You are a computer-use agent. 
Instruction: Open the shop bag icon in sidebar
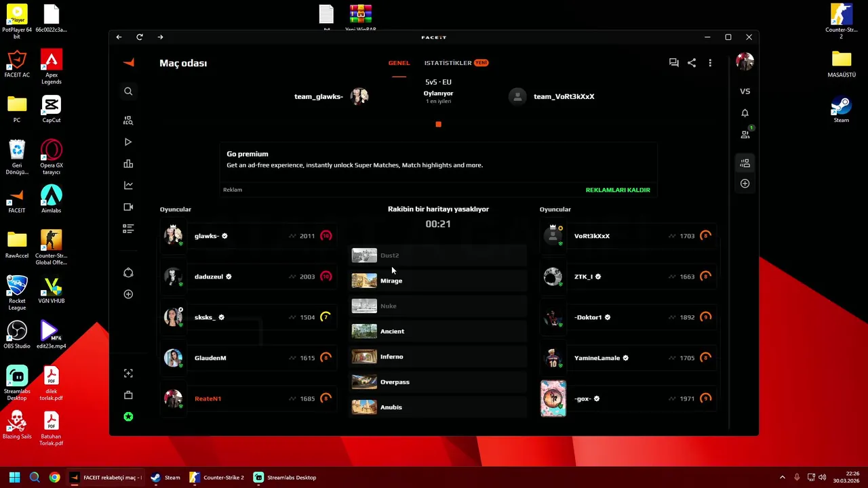click(x=128, y=395)
